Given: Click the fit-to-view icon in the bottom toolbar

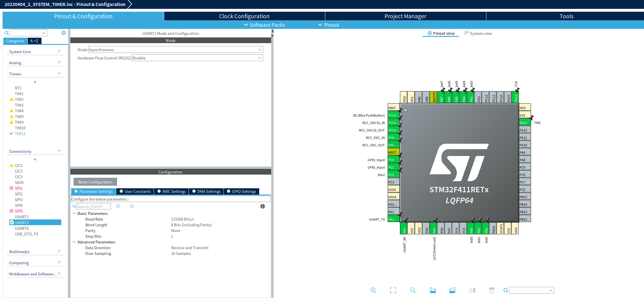Looking at the screenshot, I should coord(393,290).
